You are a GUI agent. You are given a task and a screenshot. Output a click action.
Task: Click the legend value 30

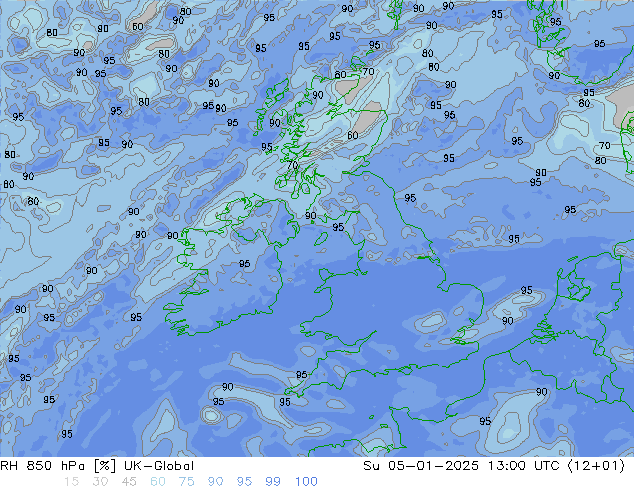tap(100, 482)
